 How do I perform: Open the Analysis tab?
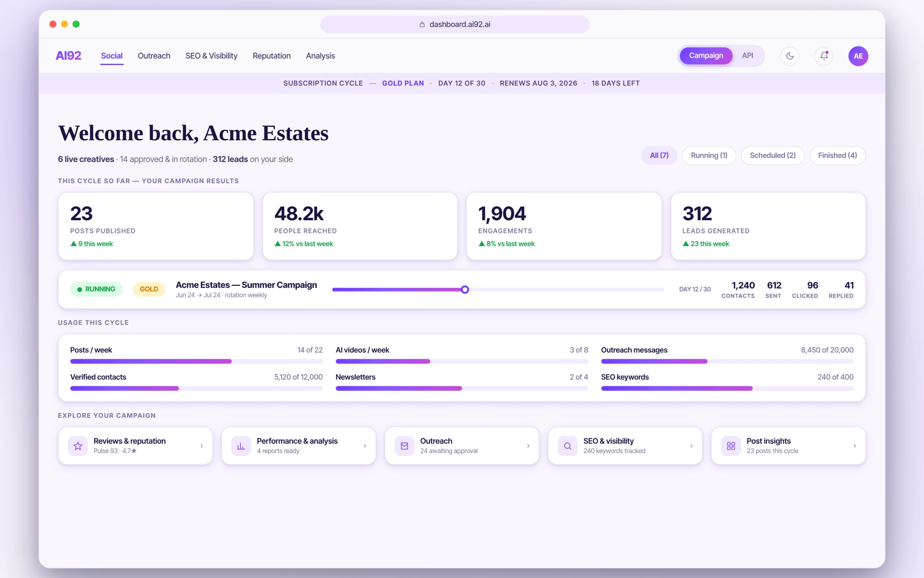pyautogui.click(x=320, y=56)
